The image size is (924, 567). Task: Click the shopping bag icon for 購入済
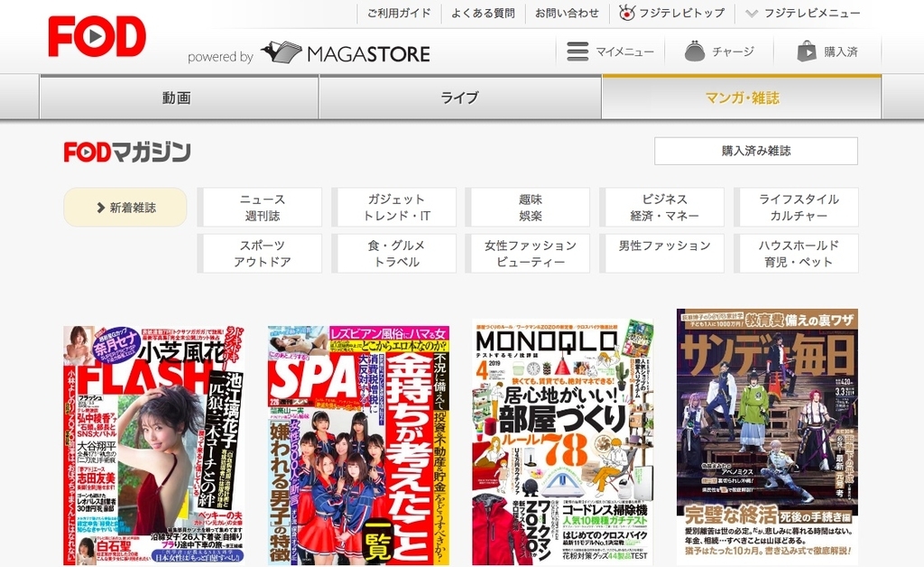(806, 51)
